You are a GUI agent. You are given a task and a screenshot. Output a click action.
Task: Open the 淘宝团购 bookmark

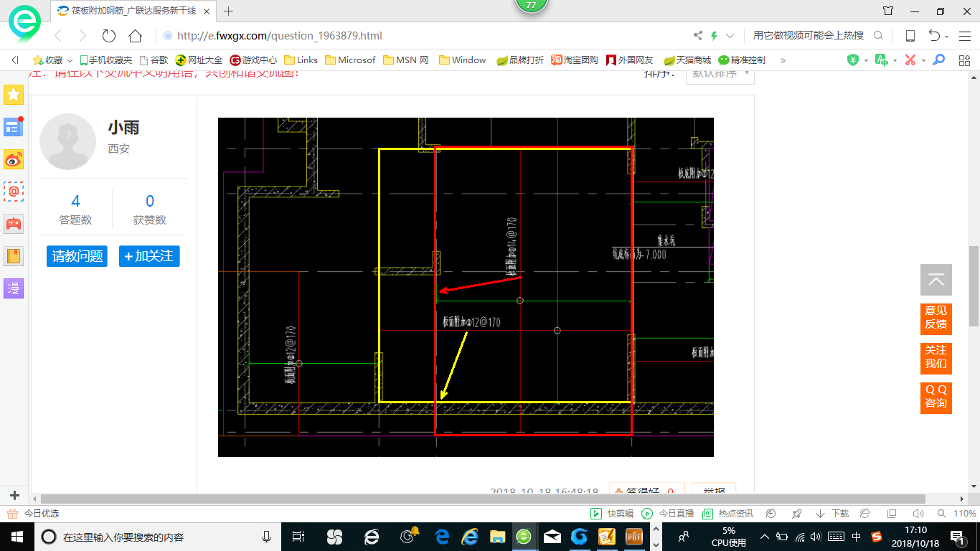pyautogui.click(x=575, y=60)
